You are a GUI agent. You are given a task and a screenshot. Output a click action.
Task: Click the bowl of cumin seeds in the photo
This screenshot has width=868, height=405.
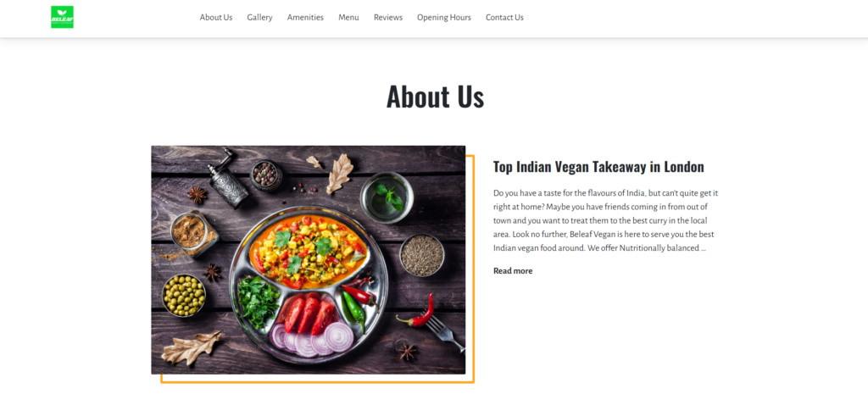(x=422, y=255)
